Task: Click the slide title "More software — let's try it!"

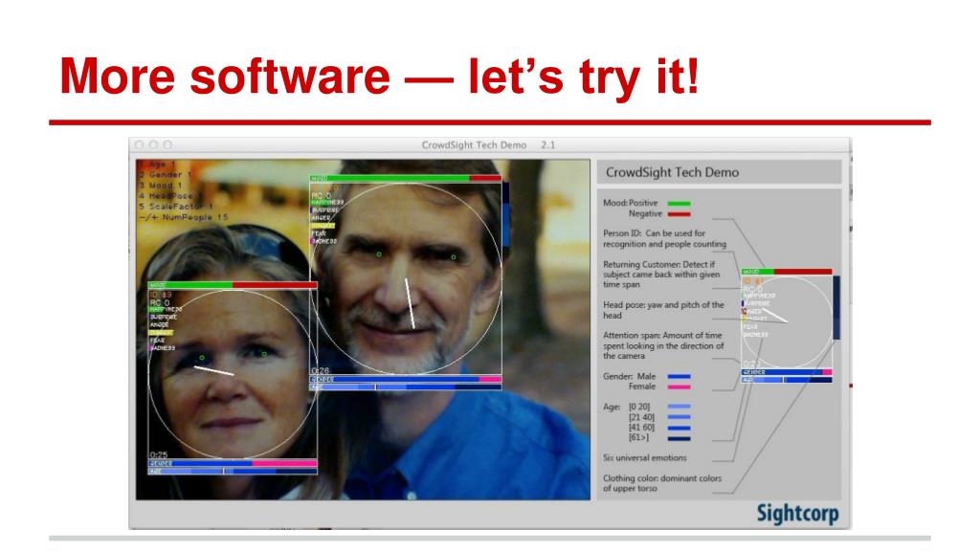Action: (379, 77)
